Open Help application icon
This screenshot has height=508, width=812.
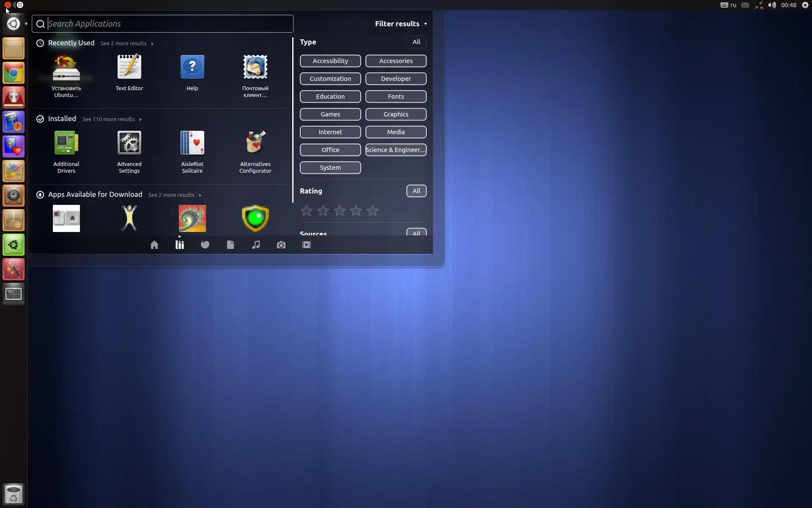tap(192, 67)
